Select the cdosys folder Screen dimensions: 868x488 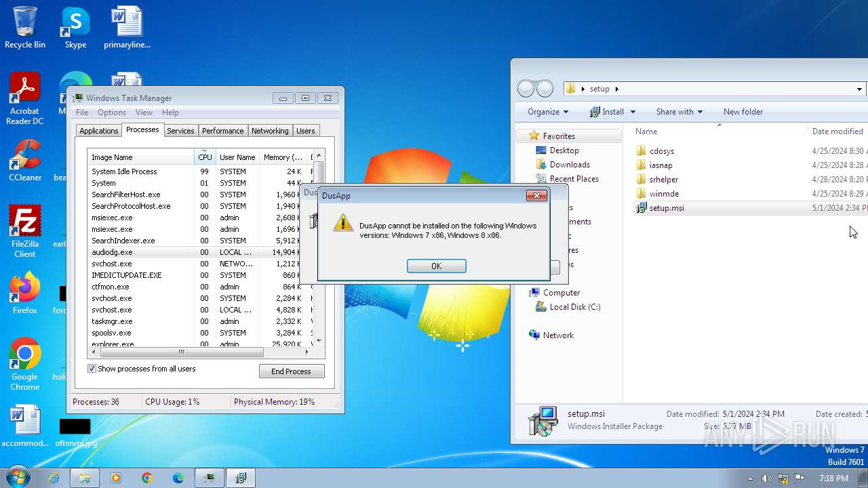(661, 151)
